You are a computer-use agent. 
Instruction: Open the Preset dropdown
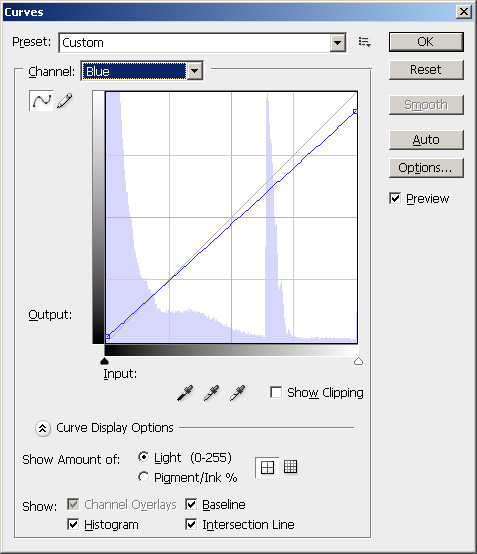pos(202,43)
